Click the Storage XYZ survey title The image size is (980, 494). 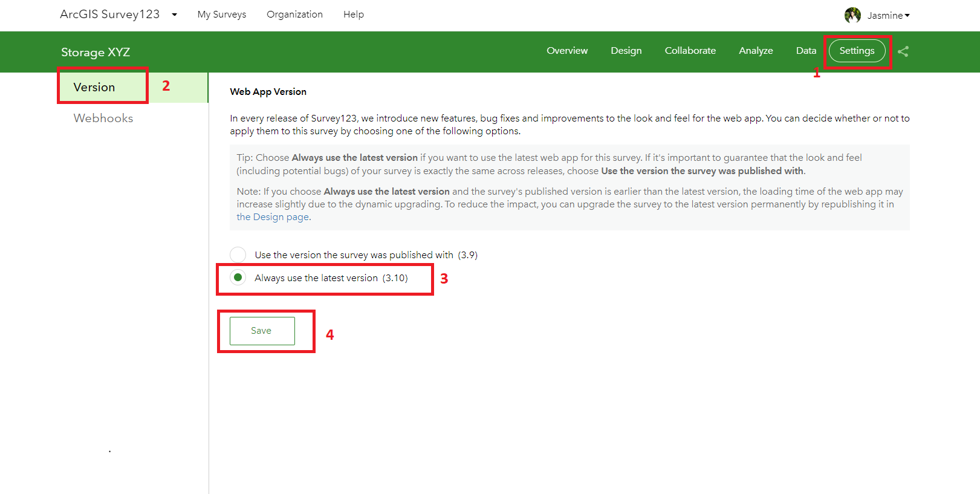click(x=96, y=52)
